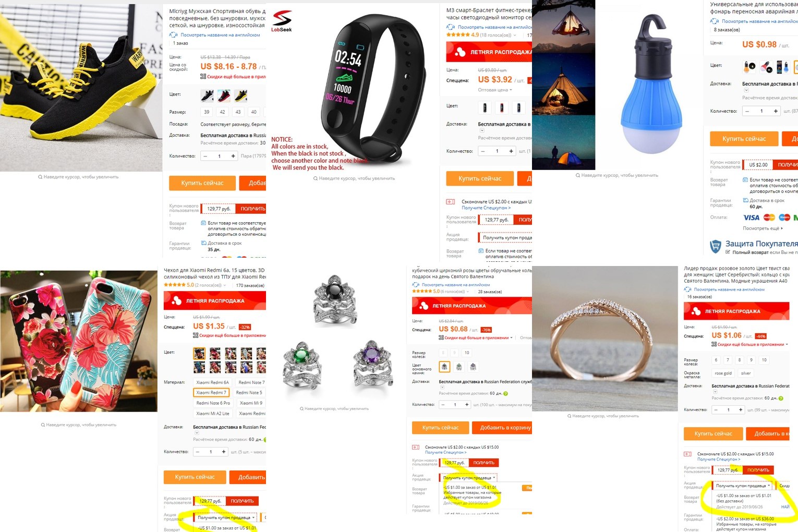The image size is (798, 532).
Task: Open the ЛЕТНЯЯ РАСПРОДАЖА banner on the phone case listing
Action: 215,301
